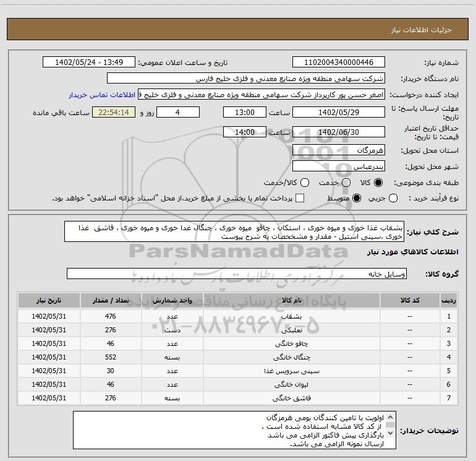Click the request creator field اصغر حسن پور
Image resolution: width=476 pixels, height=461 pixels.
tap(261, 95)
